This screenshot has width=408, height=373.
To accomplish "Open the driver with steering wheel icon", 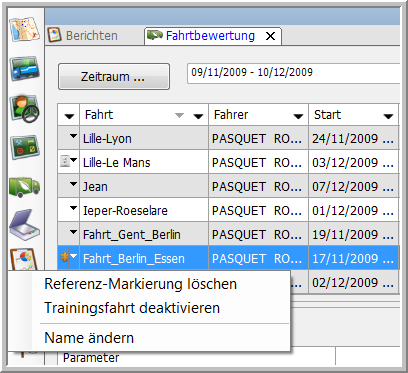I will [x=25, y=108].
